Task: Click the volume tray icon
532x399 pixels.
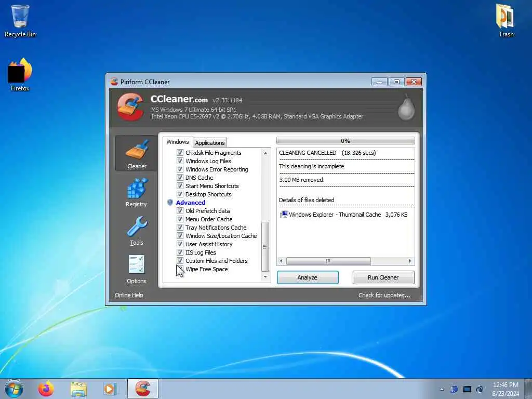Action: pos(480,389)
